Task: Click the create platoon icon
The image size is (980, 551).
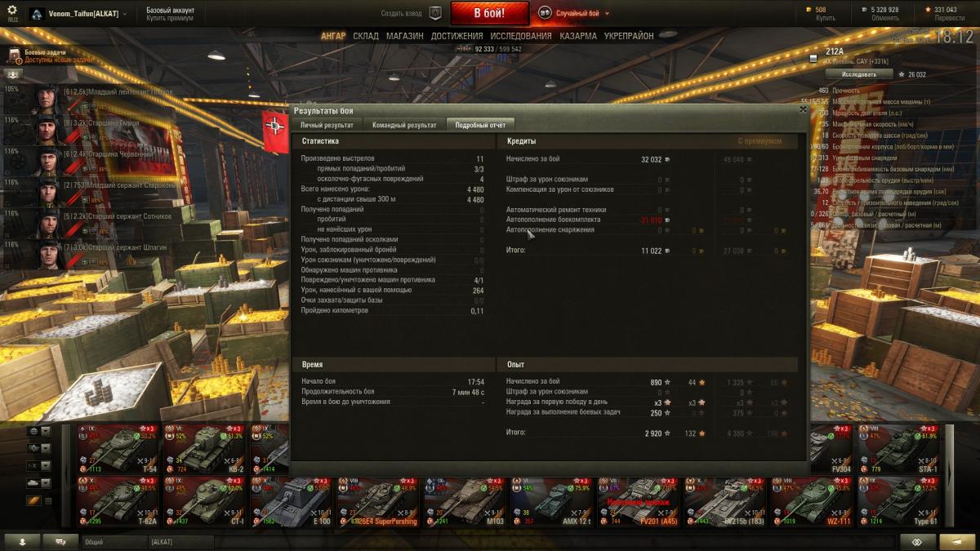Action: [x=435, y=13]
